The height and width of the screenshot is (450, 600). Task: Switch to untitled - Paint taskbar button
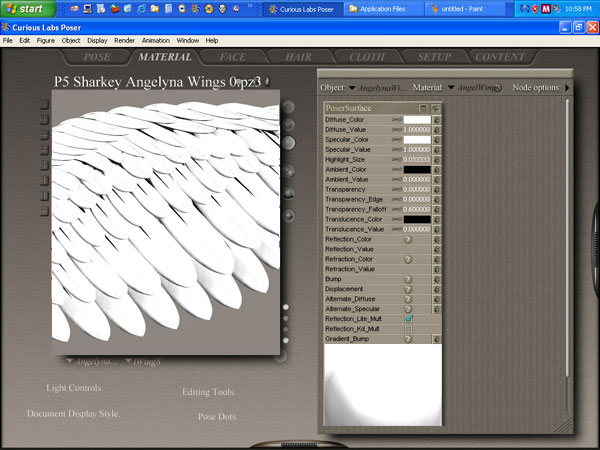click(463, 9)
